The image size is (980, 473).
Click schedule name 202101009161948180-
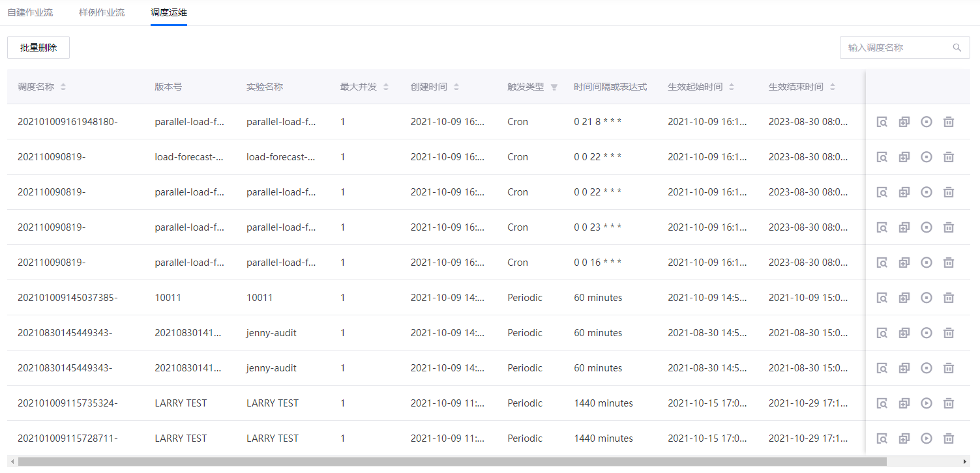coord(68,122)
